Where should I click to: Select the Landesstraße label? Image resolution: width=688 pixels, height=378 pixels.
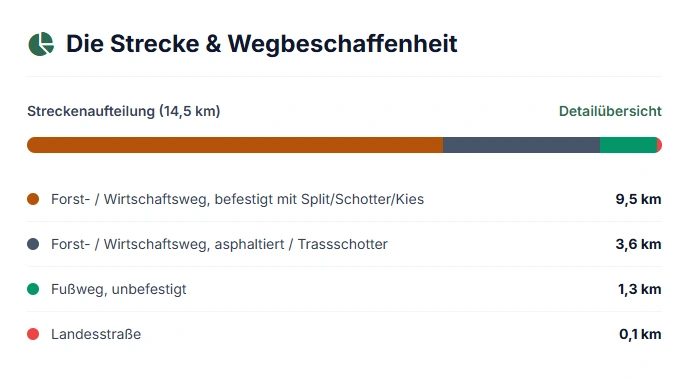pos(96,334)
